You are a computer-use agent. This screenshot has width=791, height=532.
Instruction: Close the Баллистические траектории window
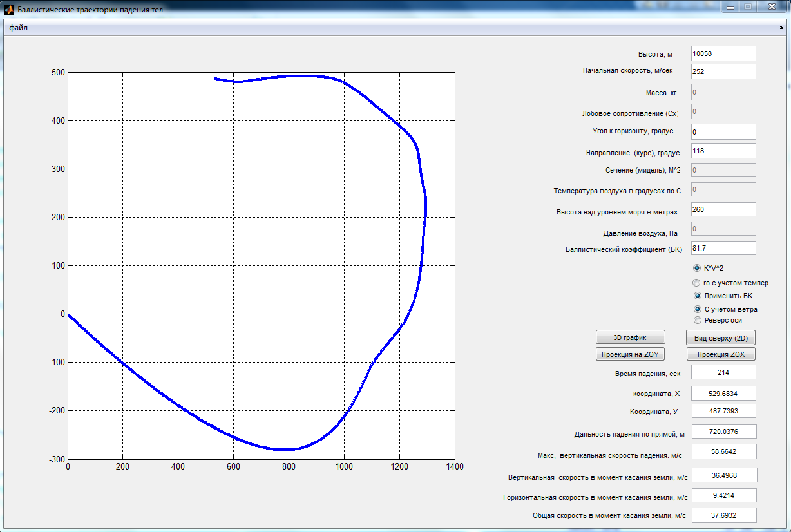click(770, 6)
